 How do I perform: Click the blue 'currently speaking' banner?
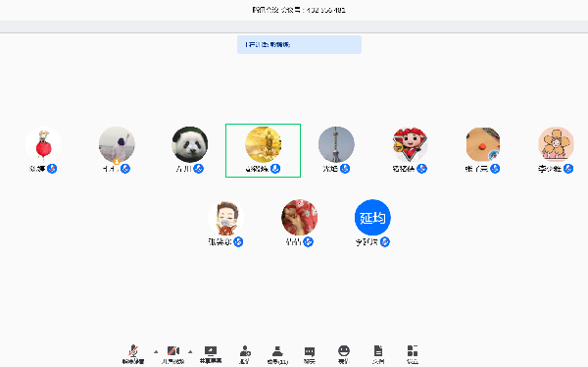click(x=299, y=45)
